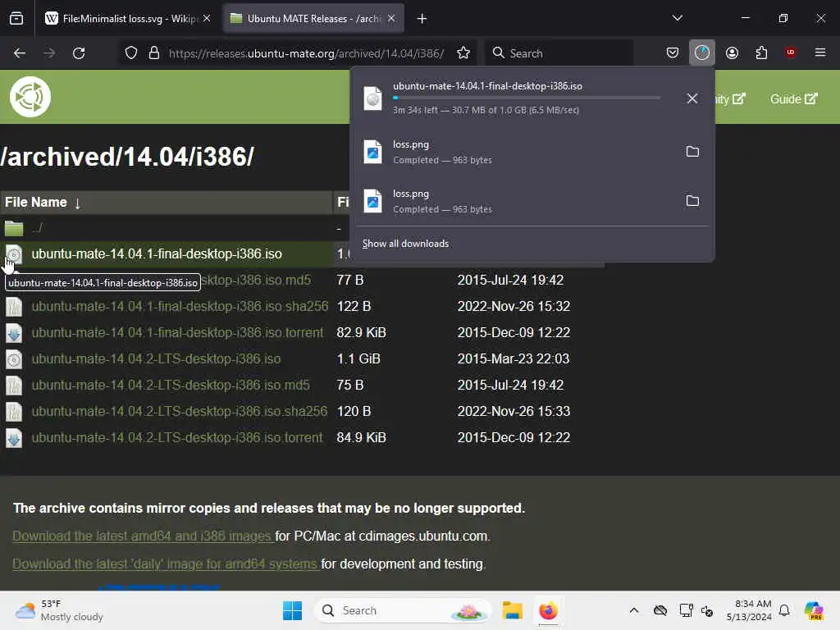Select the 1.1 GiB file size cell
The height and width of the screenshot is (630, 840).
(358, 359)
